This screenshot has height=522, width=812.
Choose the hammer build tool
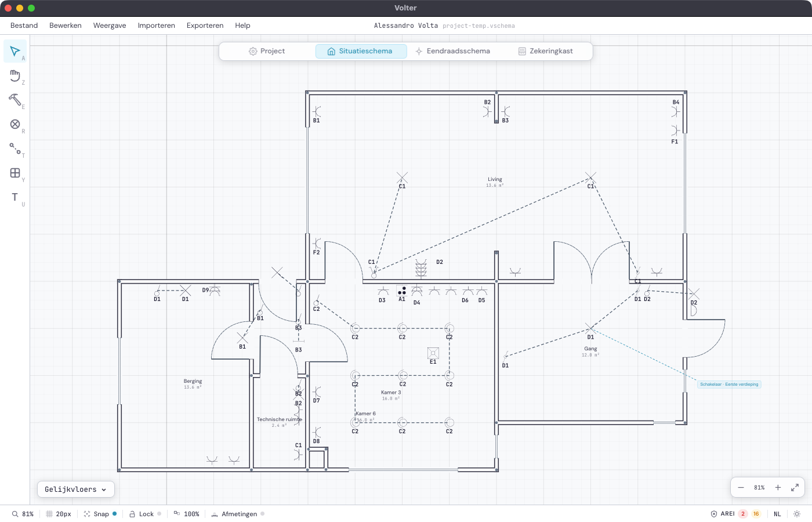click(15, 100)
